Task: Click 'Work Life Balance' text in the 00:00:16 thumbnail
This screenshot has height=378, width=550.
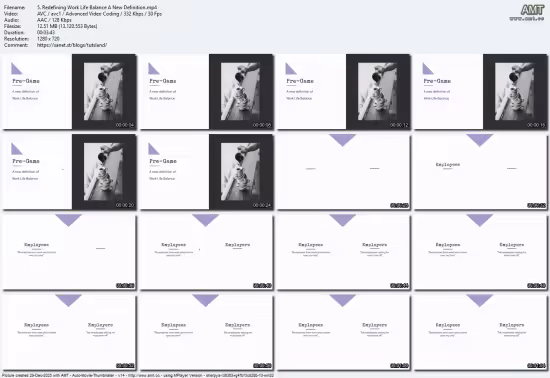Action: point(436,99)
